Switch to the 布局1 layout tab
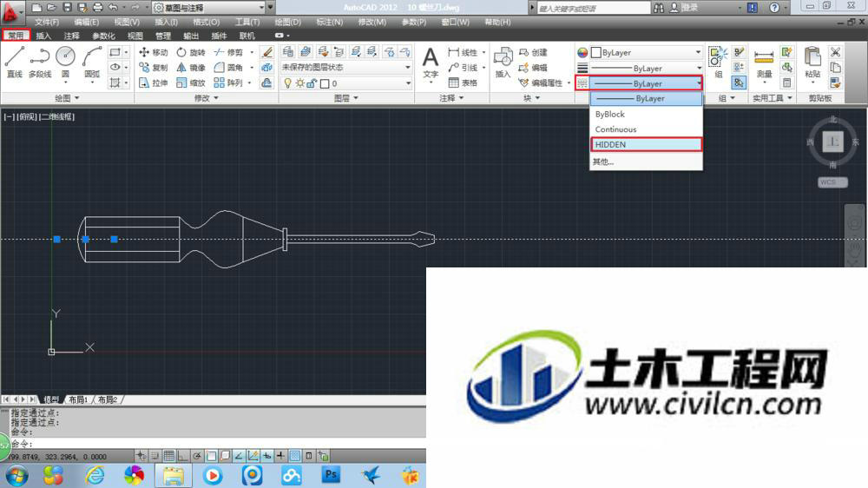This screenshot has height=488, width=868. pyautogui.click(x=78, y=399)
